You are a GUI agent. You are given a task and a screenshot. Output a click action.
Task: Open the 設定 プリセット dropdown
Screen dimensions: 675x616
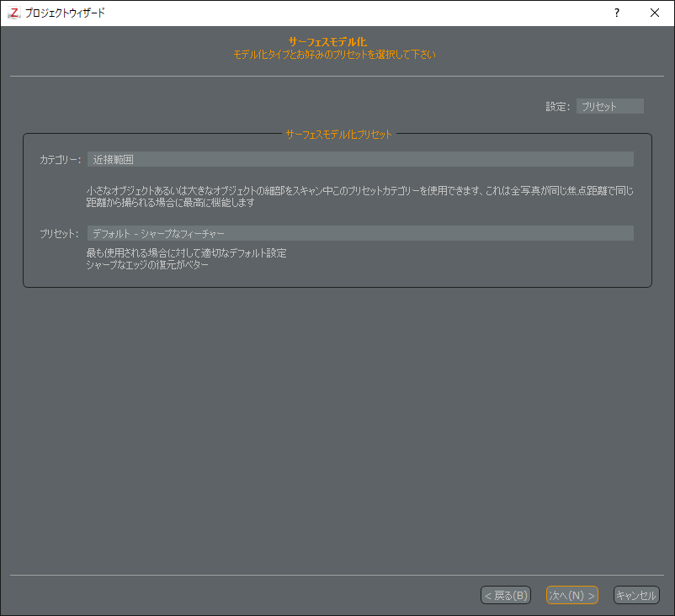[609, 106]
